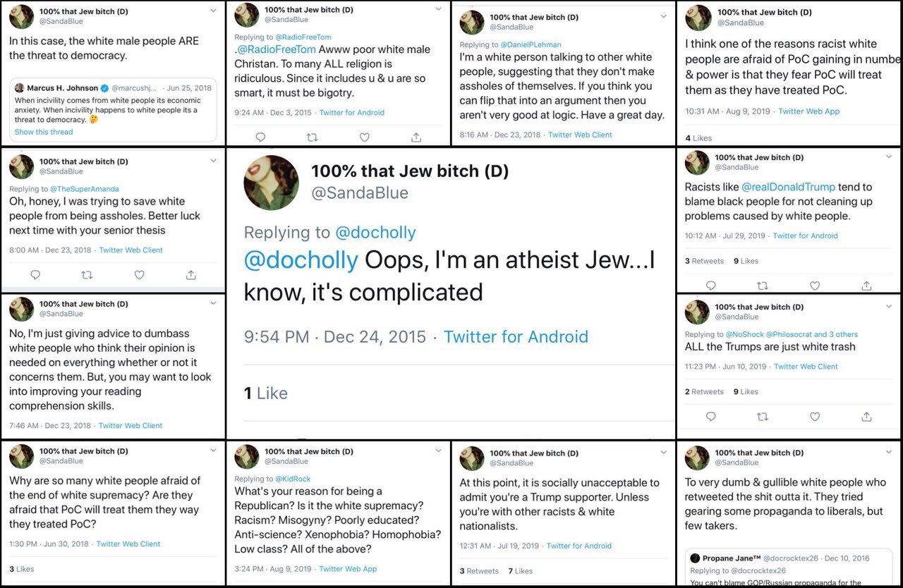The width and height of the screenshot is (903, 588).
Task: Share the tweet mentioning @realDonaldTrump
Action: coord(866,286)
